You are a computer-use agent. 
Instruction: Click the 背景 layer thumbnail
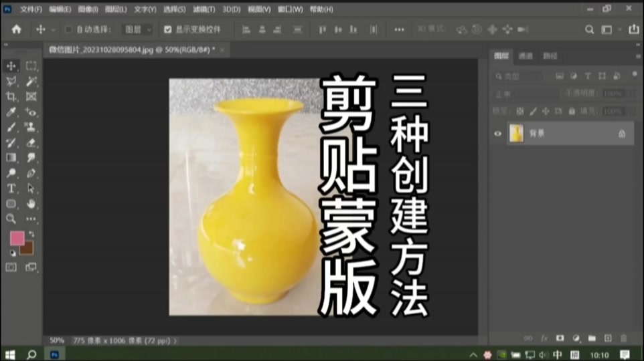click(516, 133)
